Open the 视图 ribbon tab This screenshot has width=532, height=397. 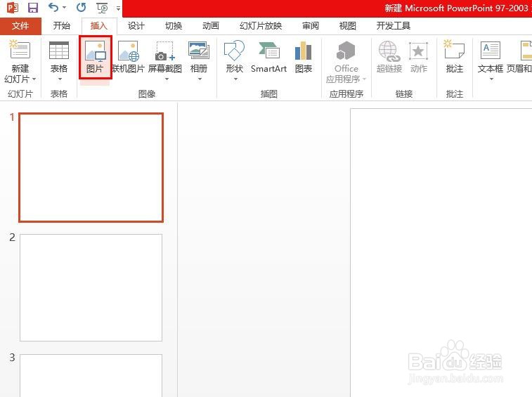pyautogui.click(x=348, y=26)
